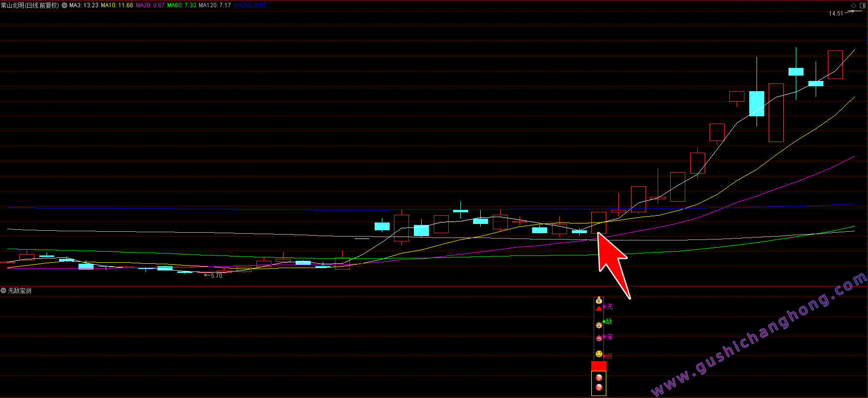Click the 常山北明(日线.前复权) title text
This screenshot has height=398, width=868.
coord(30,5)
